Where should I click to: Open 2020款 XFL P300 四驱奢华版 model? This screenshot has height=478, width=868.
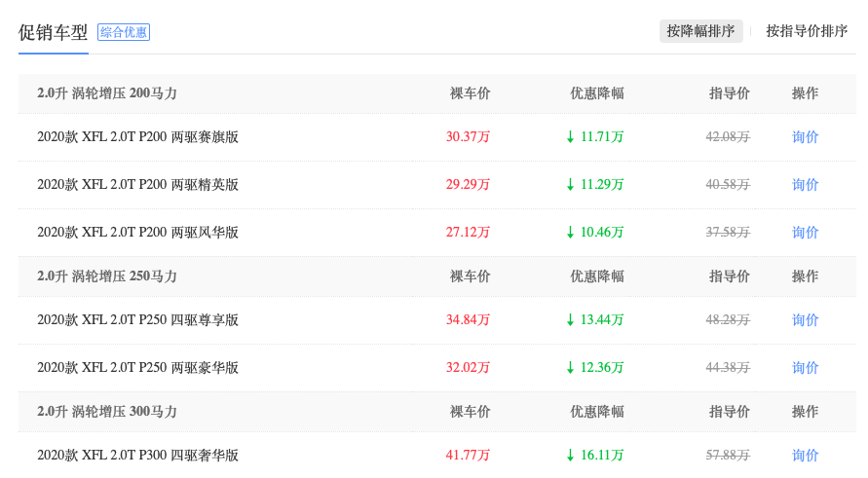[x=137, y=456]
